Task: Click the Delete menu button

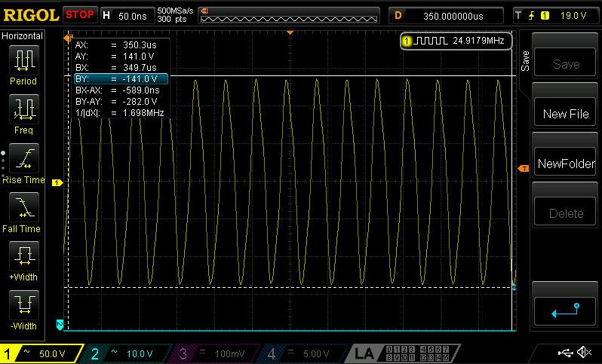Action: (566, 213)
